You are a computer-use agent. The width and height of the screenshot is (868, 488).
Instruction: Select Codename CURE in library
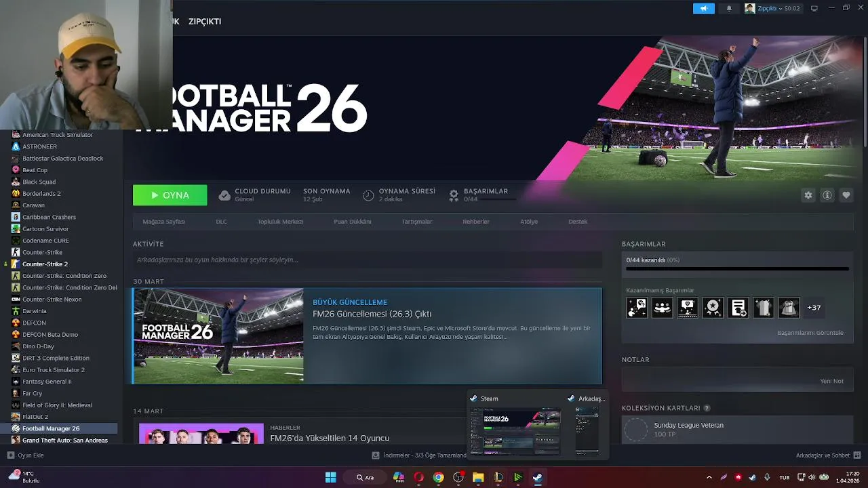pos(45,241)
